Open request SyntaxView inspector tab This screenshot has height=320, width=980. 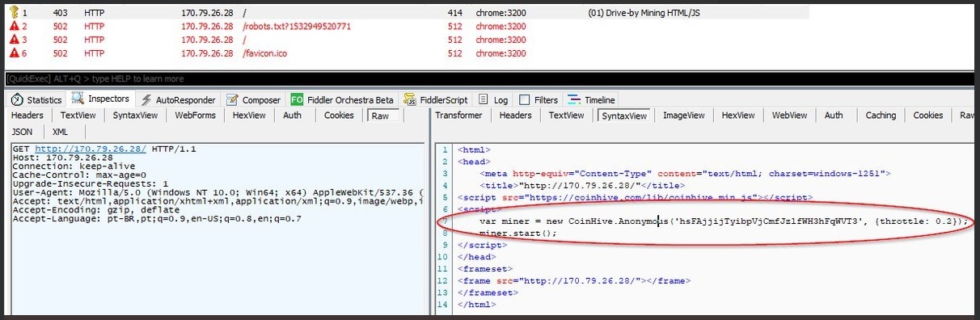click(x=135, y=116)
